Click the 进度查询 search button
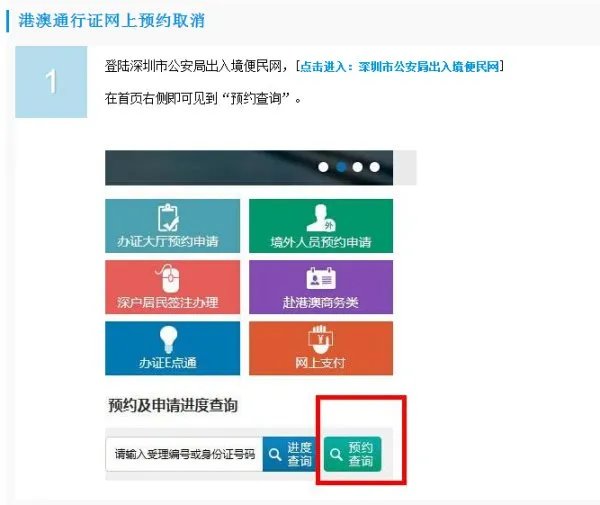The height and width of the screenshot is (505, 600). click(x=290, y=454)
